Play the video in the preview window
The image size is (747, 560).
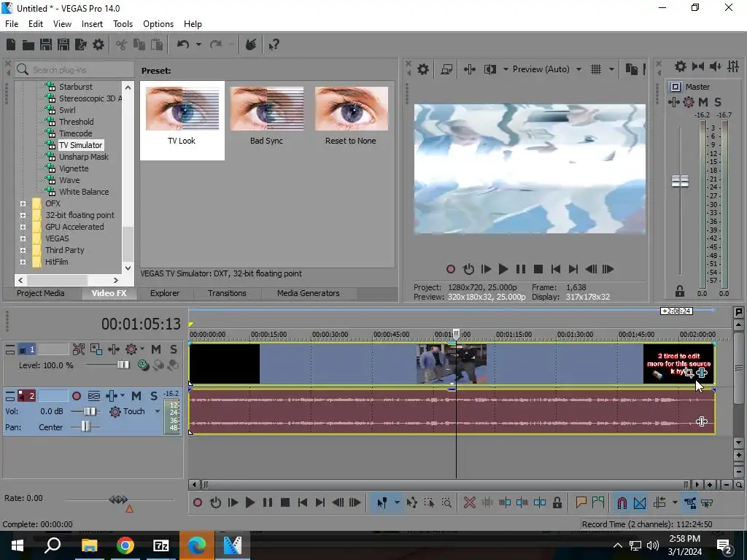click(x=503, y=270)
